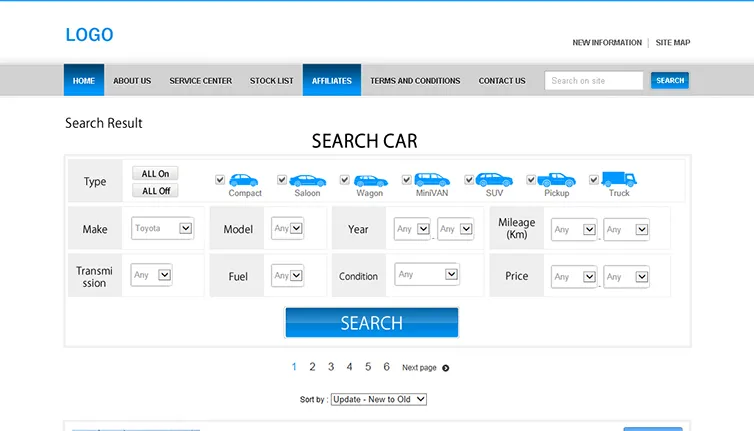Click the ALL Off button
This screenshot has height=431, width=754.
(x=155, y=191)
